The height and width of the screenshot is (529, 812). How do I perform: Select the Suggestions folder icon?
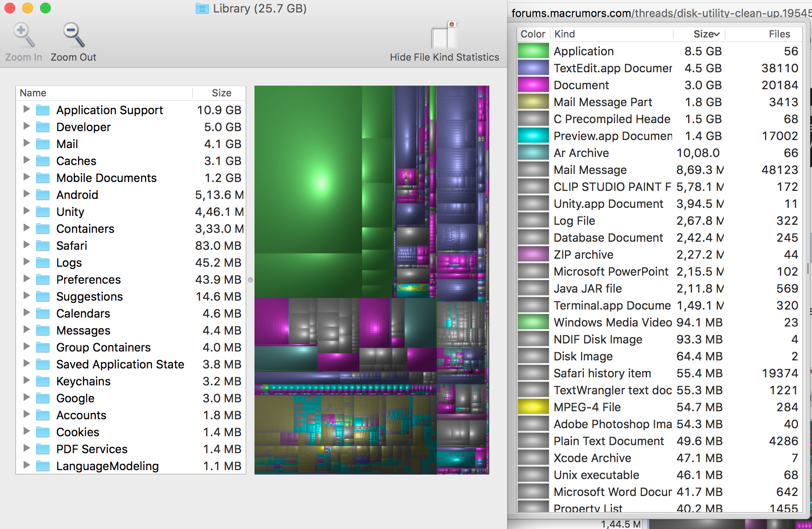point(43,297)
